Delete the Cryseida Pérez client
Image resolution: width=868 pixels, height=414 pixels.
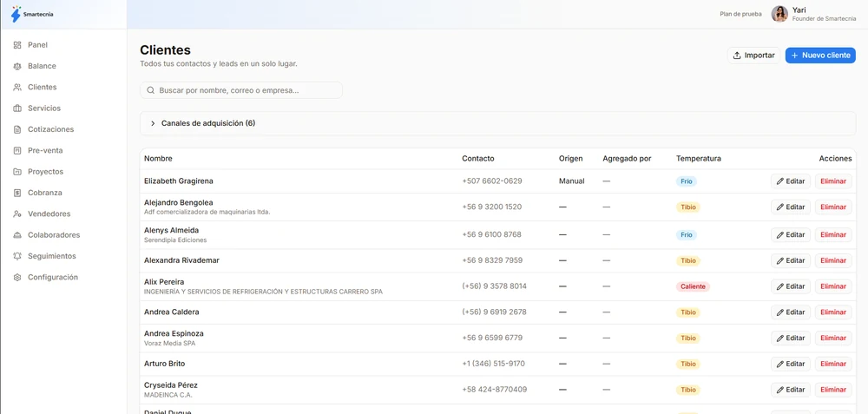[x=833, y=390]
